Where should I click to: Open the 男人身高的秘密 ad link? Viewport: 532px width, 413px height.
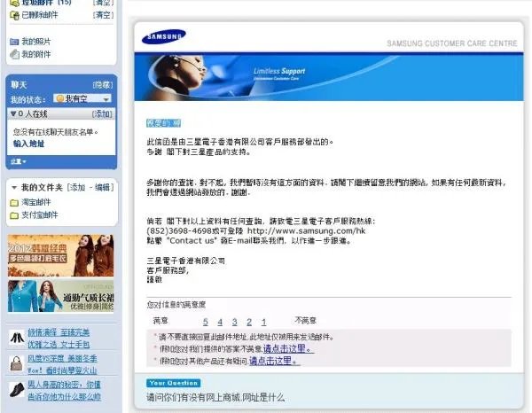pos(64,384)
